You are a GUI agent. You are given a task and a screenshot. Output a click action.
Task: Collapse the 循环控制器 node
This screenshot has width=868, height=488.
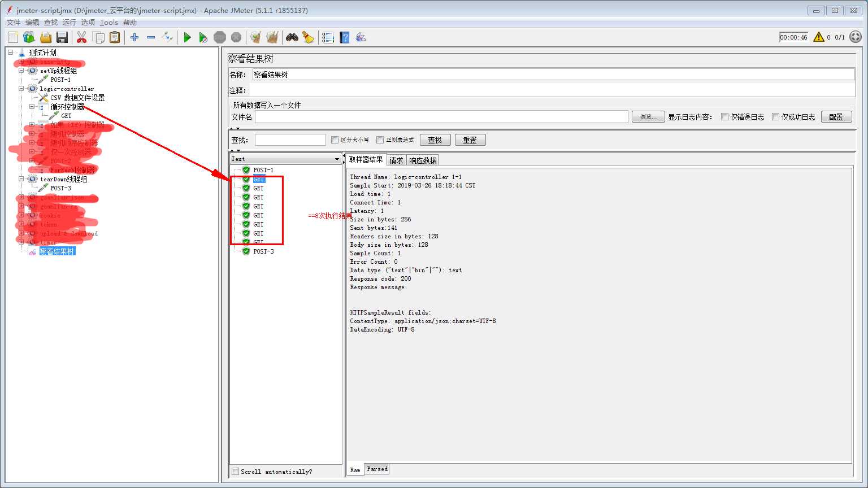tap(32, 107)
